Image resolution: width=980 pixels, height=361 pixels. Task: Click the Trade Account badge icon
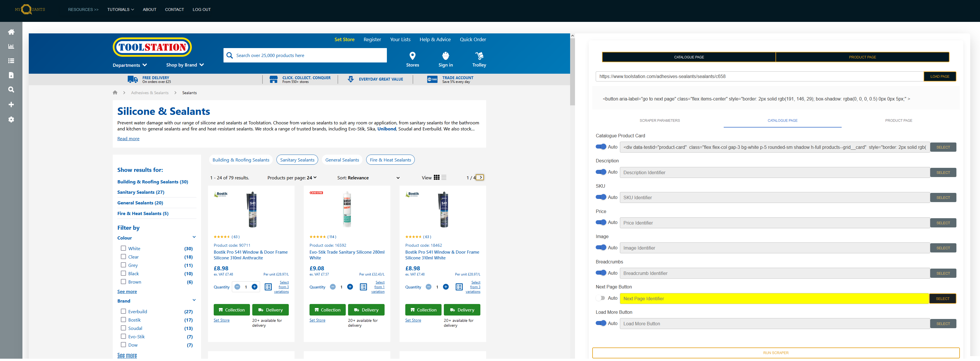(432, 79)
